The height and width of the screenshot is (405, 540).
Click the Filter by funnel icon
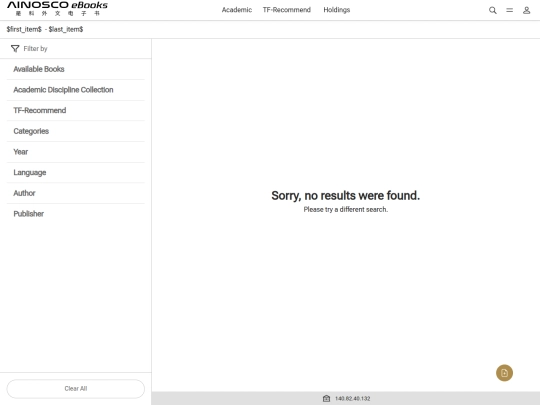(15, 49)
